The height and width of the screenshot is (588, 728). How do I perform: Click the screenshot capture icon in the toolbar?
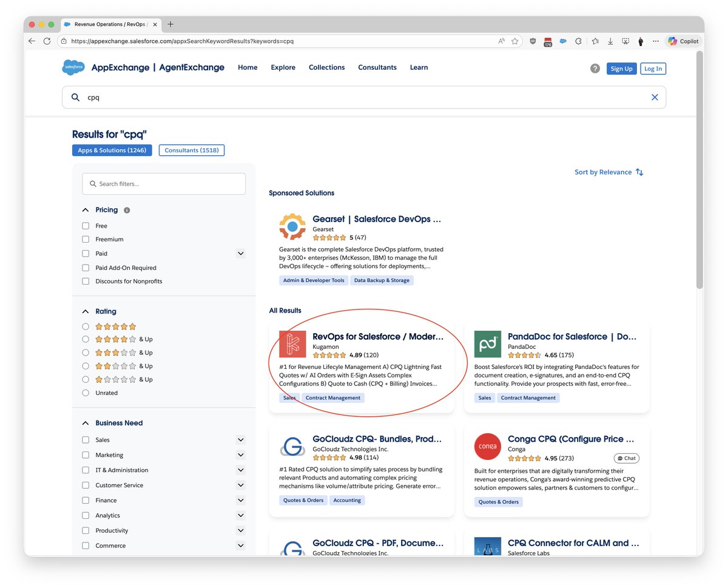(625, 41)
